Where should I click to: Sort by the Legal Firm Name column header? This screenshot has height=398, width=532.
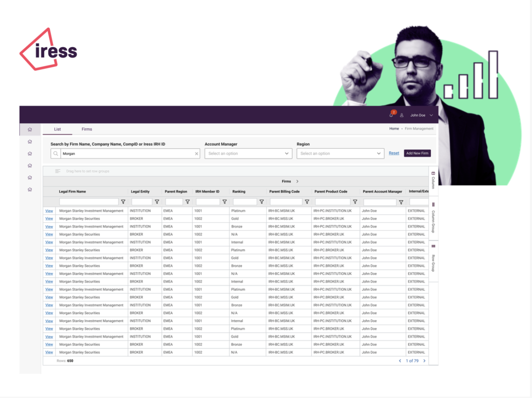coord(72,191)
